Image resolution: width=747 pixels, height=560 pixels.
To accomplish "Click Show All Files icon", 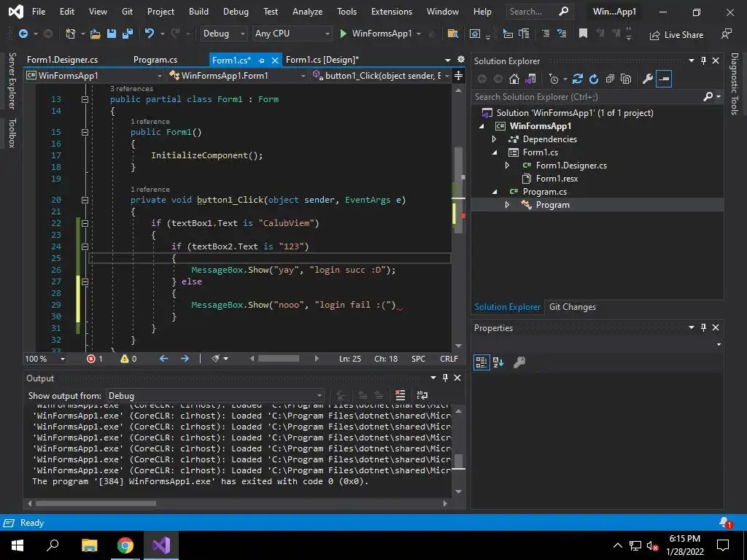I will pyautogui.click(x=626, y=79).
